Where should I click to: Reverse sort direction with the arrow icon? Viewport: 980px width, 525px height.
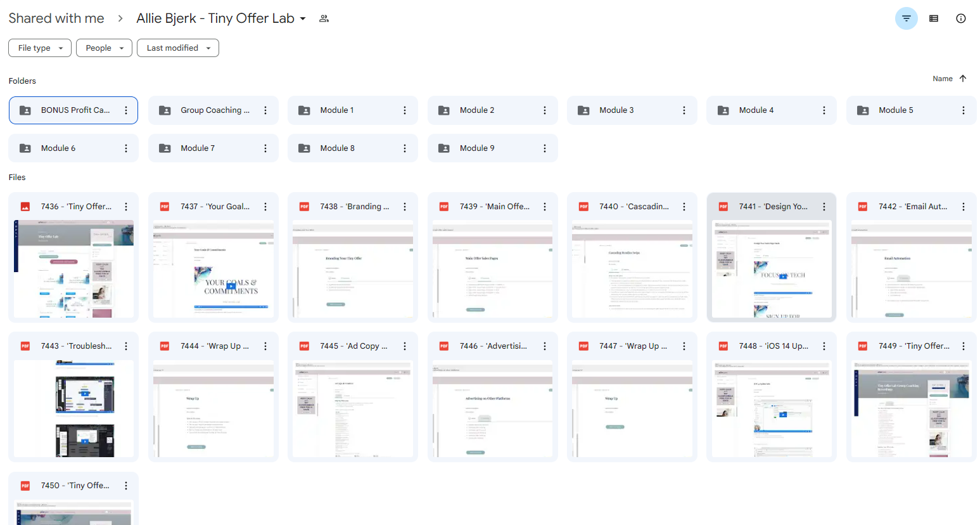click(963, 79)
